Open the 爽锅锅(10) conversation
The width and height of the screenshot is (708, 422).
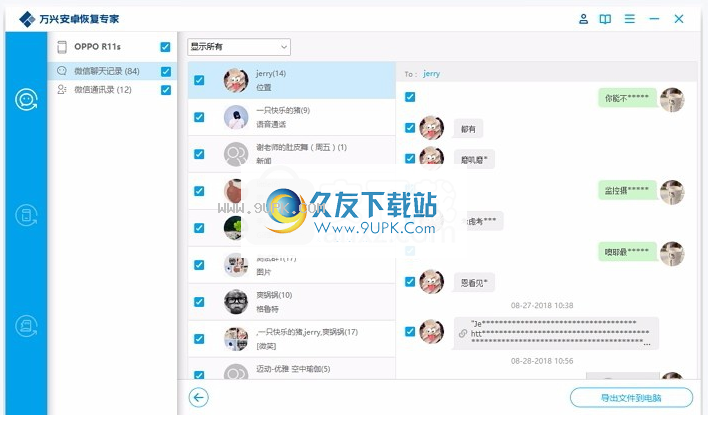[292, 302]
